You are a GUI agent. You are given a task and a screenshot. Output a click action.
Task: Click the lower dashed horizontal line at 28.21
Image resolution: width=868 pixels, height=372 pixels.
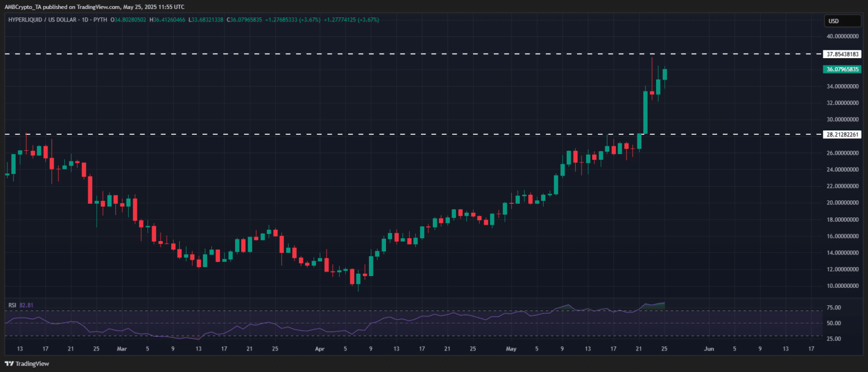tap(396, 134)
